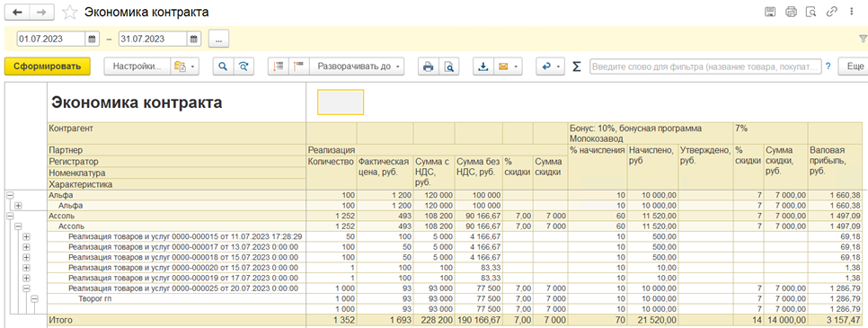This screenshot has width=868, height=328.
Task: Click Фактическая цена, руб. column header
Action: 385,173
